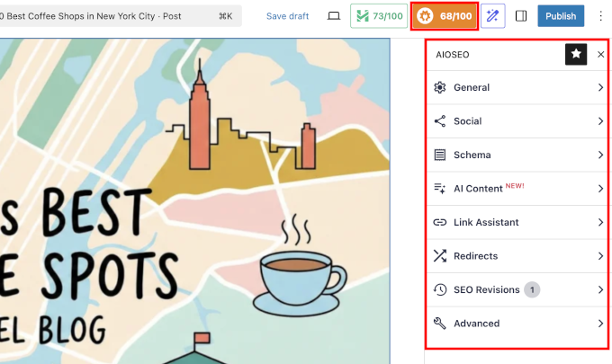
Task: Click the AI Content sparkle icon
Action: coord(439,189)
